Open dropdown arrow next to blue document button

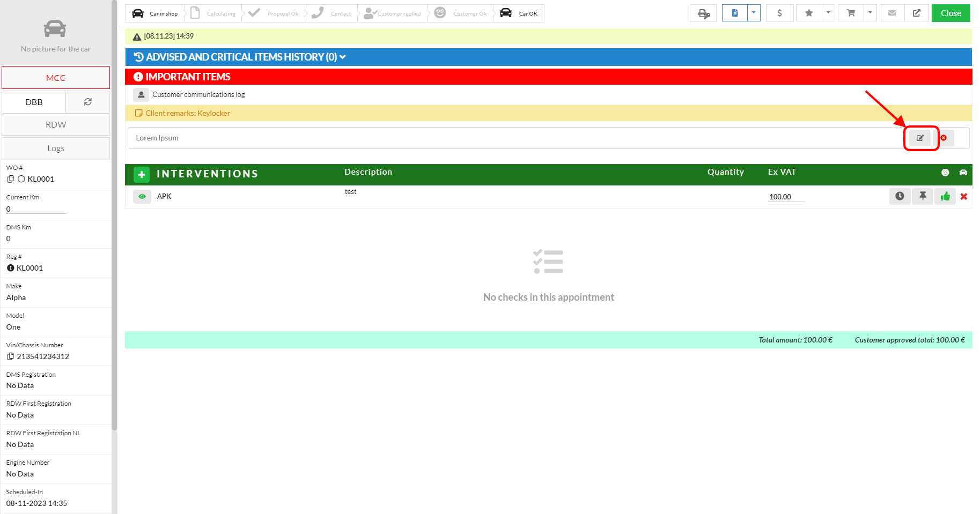[x=754, y=13]
